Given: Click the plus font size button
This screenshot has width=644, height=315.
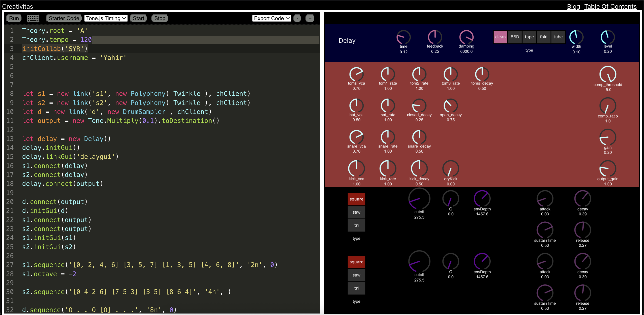Looking at the screenshot, I should (x=310, y=18).
